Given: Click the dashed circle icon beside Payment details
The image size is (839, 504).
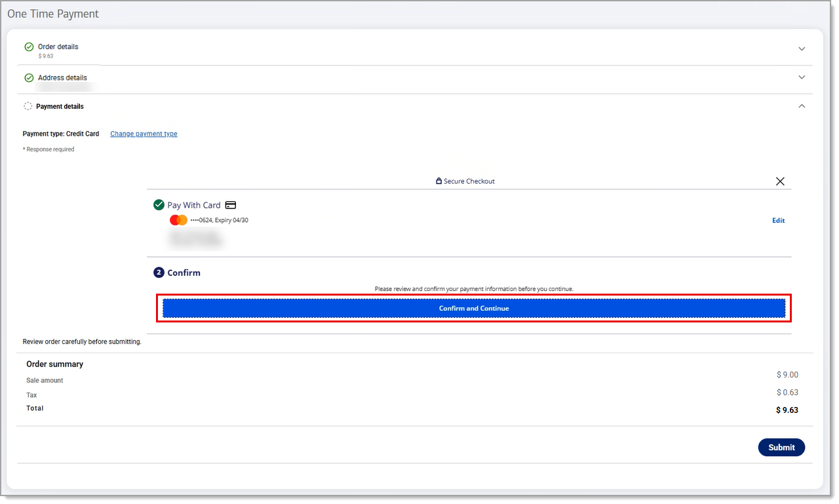Looking at the screenshot, I should coord(28,106).
